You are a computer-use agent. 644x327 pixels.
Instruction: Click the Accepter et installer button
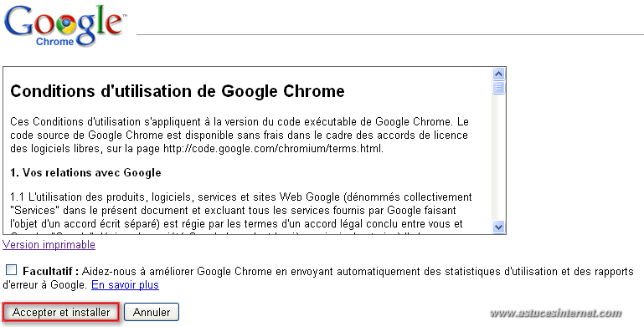click(61, 312)
